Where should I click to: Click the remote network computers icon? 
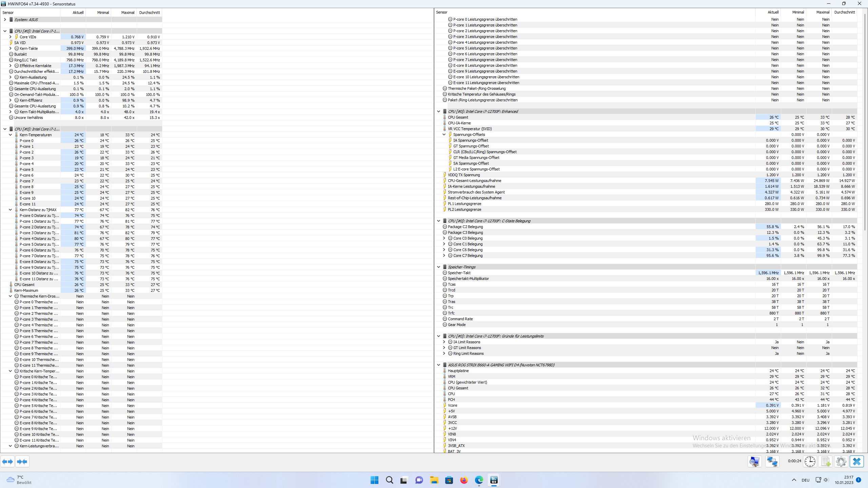tap(772, 462)
